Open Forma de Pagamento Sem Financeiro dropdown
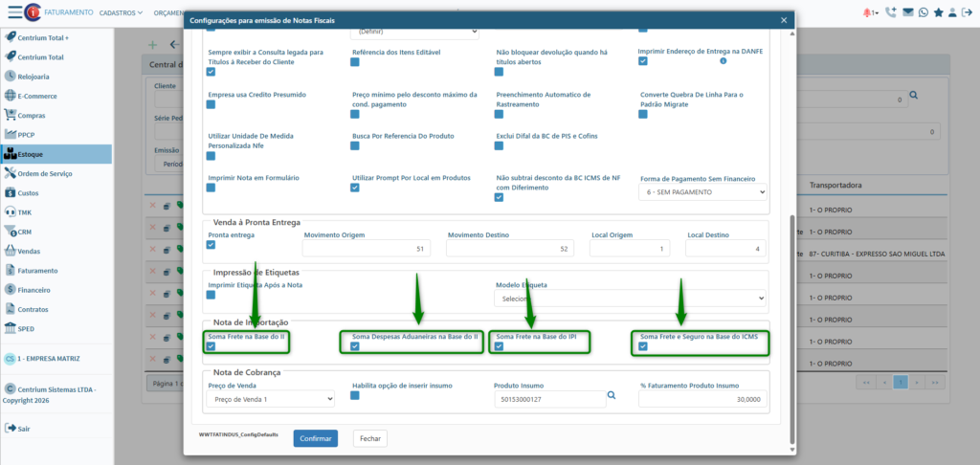 coord(703,192)
